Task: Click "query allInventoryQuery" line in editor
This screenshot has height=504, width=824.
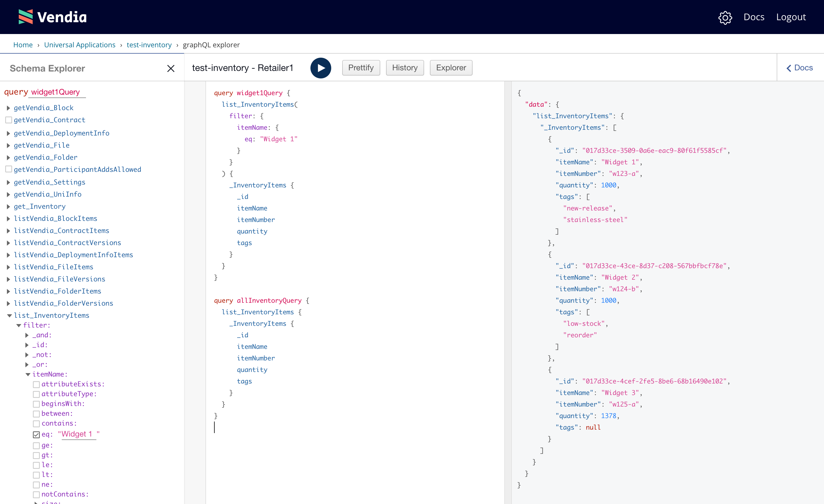Action: coord(261,300)
